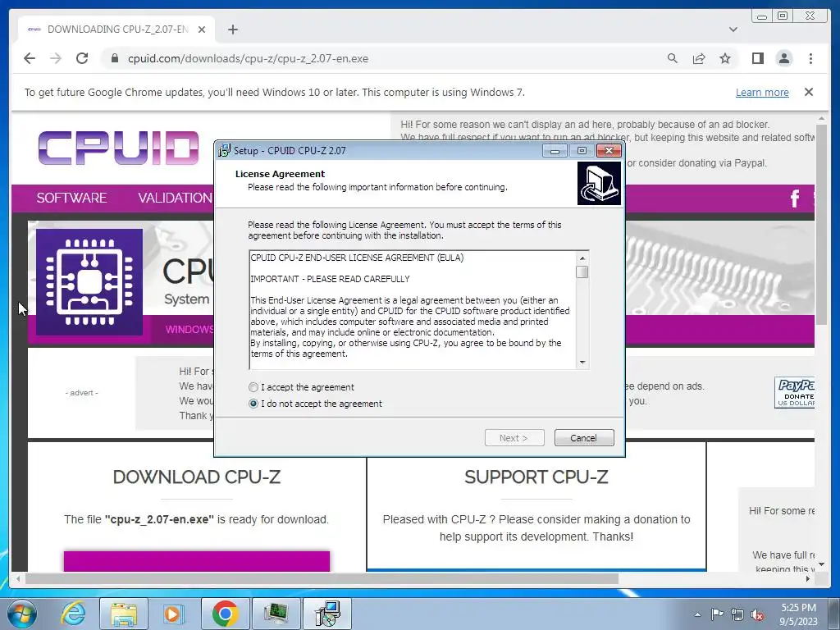Image resolution: width=840 pixels, height=630 pixels.
Task: Open Chrome's three-dot menu
Action: [x=810, y=58]
